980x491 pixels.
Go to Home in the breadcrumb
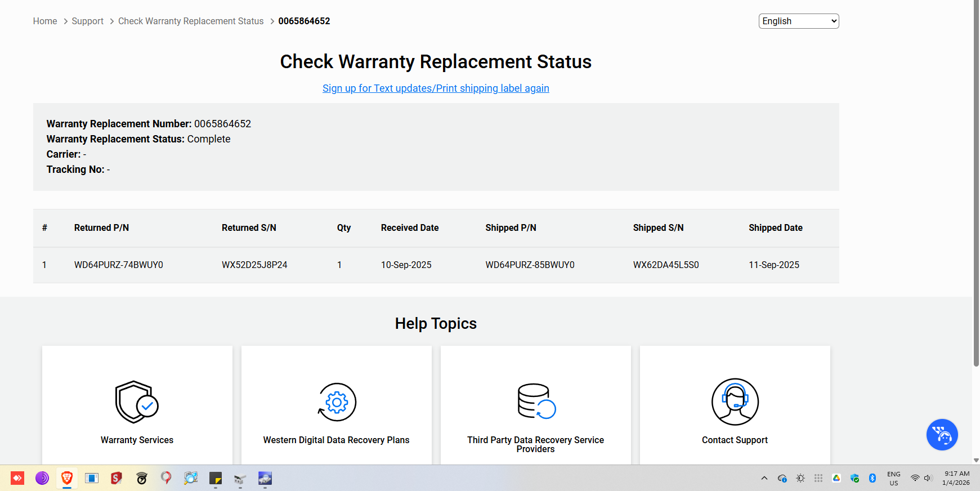pyautogui.click(x=45, y=21)
